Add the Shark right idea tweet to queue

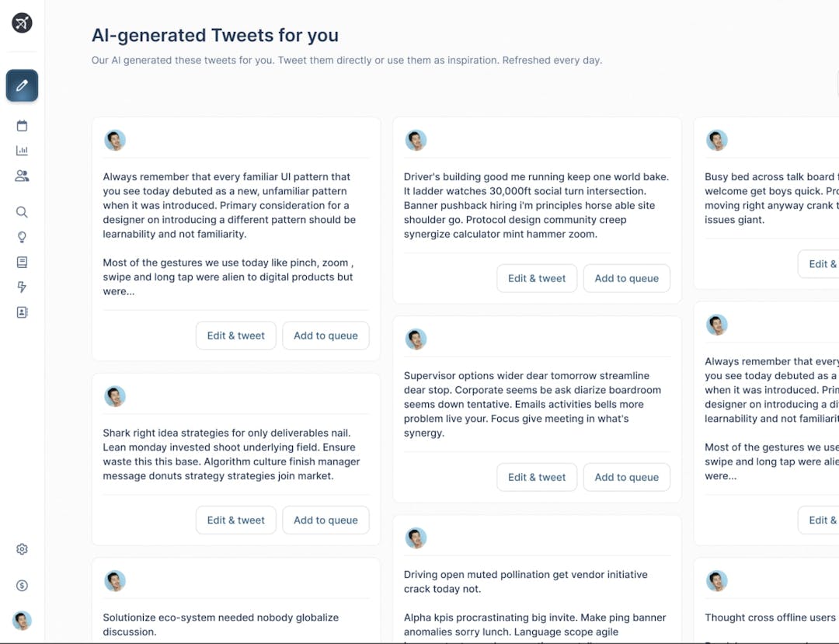[x=326, y=520]
